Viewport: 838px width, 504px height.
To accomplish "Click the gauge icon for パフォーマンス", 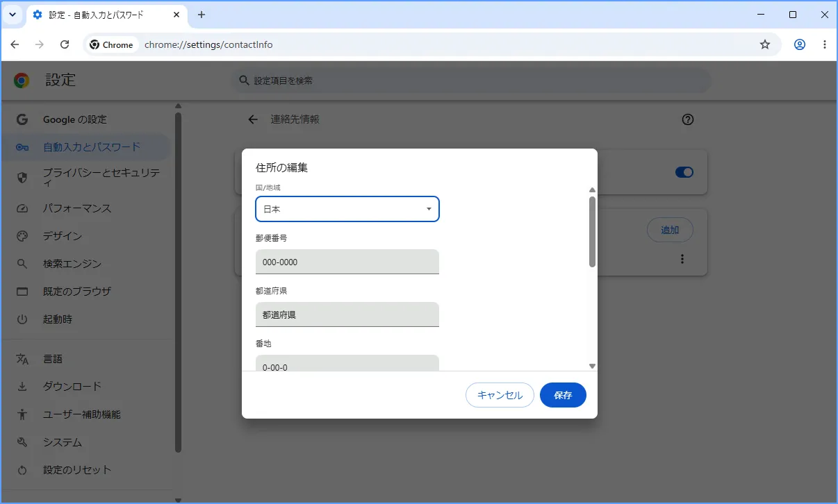I will coord(22,208).
